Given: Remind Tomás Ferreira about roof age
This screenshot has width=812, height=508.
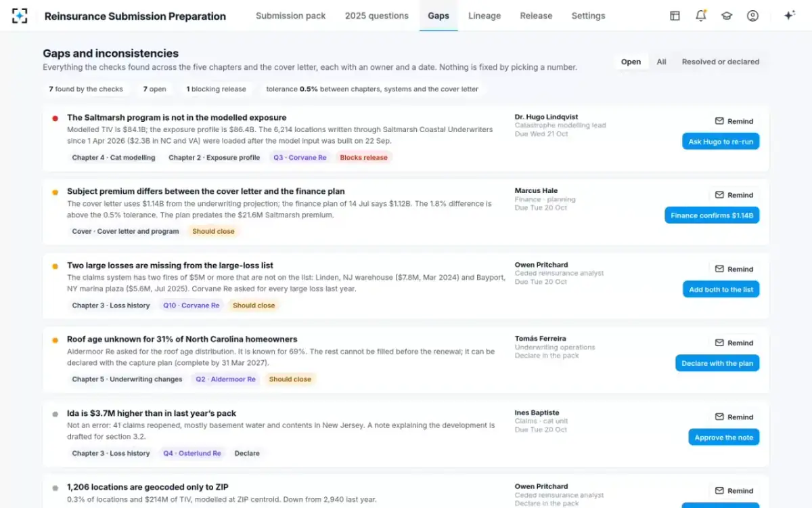Looking at the screenshot, I should (x=734, y=343).
